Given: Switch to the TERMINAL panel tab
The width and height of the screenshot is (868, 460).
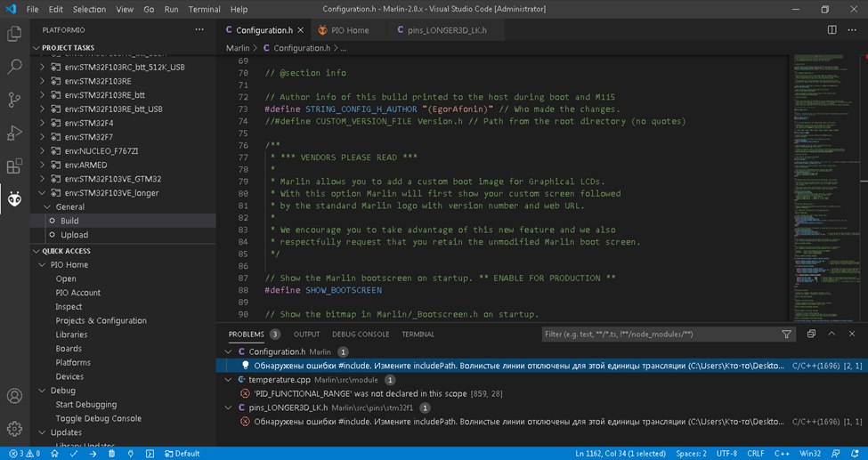Looking at the screenshot, I should 418,335.
